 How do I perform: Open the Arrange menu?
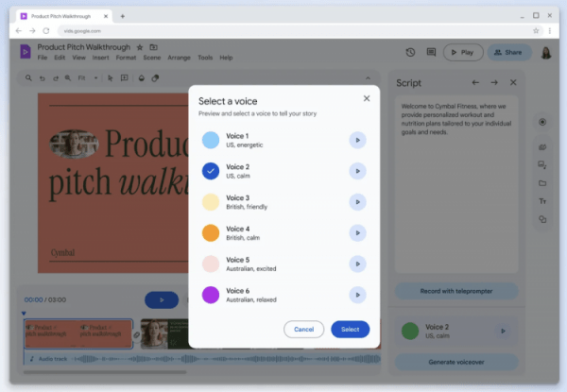coord(179,58)
